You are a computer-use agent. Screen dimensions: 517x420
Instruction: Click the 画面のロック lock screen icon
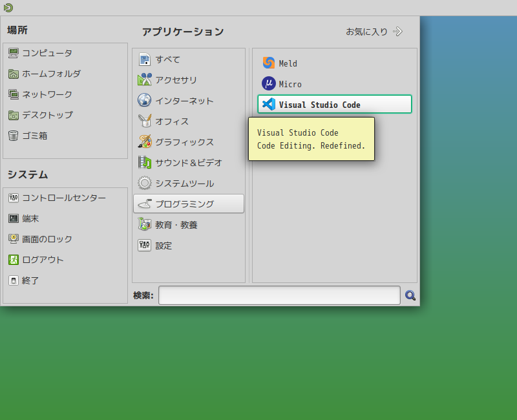pos(13,239)
